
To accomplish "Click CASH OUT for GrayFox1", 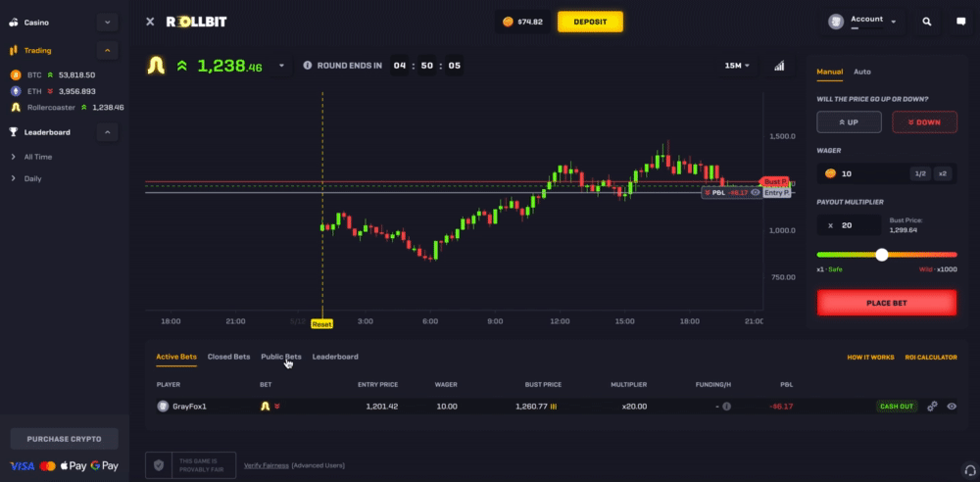I will coord(897,407).
